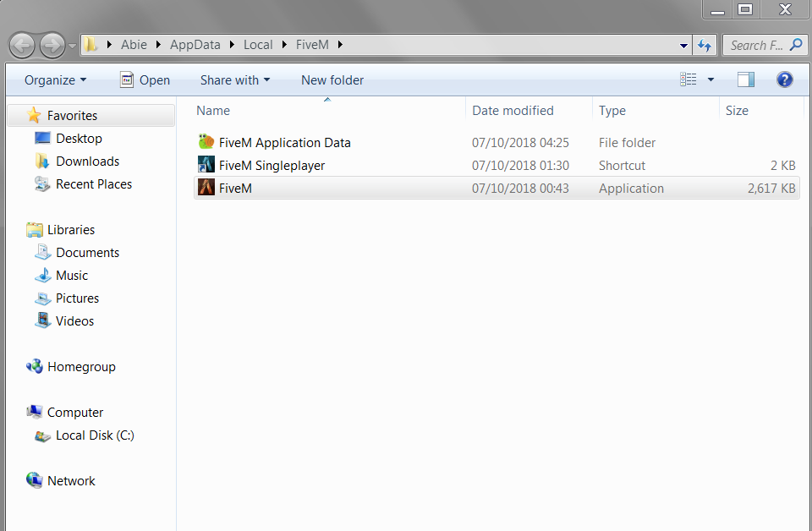The height and width of the screenshot is (531, 812).
Task: Select the FiveM Application Data folder name
Action: click(x=285, y=143)
